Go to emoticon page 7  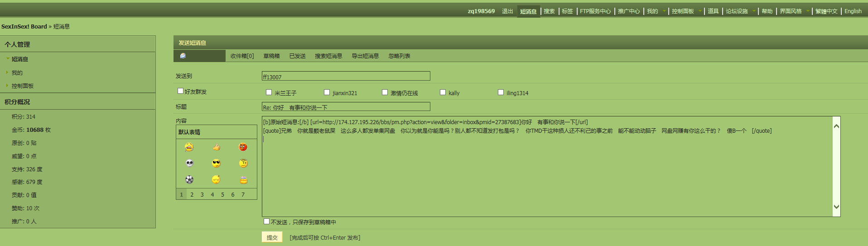click(x=243, y=194)
